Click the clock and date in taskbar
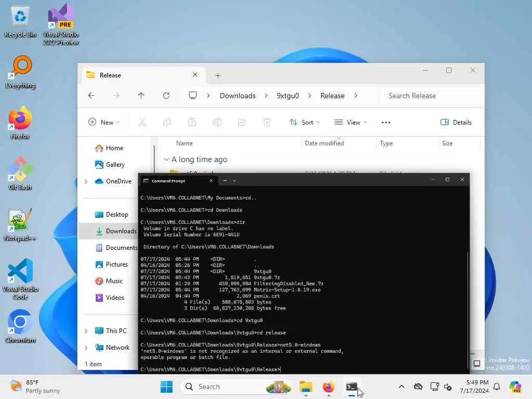The height and width of the screenshot is (399, 532). 474,387
